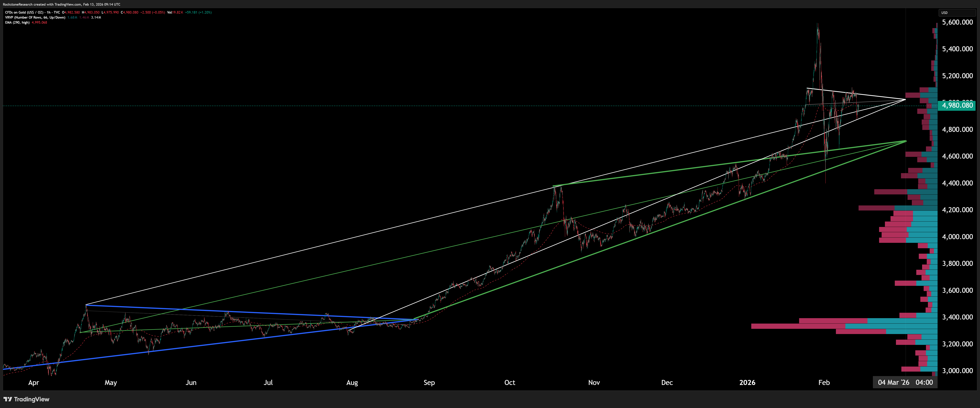Click the Sep label on the time axis
Screen dimensions: 980x408
(429, 382)
